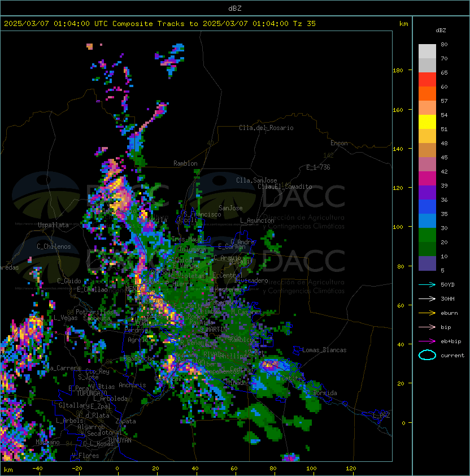
Task: Click the 'L_PAZ' place label
Action: click(x=381, y=416)
